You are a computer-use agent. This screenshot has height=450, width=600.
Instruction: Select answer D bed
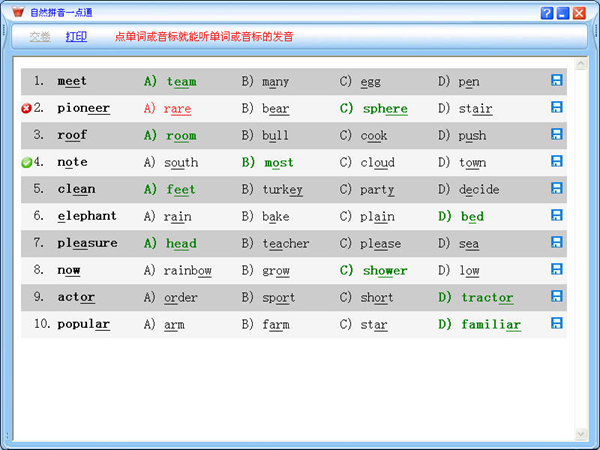(x=461, y=217)
